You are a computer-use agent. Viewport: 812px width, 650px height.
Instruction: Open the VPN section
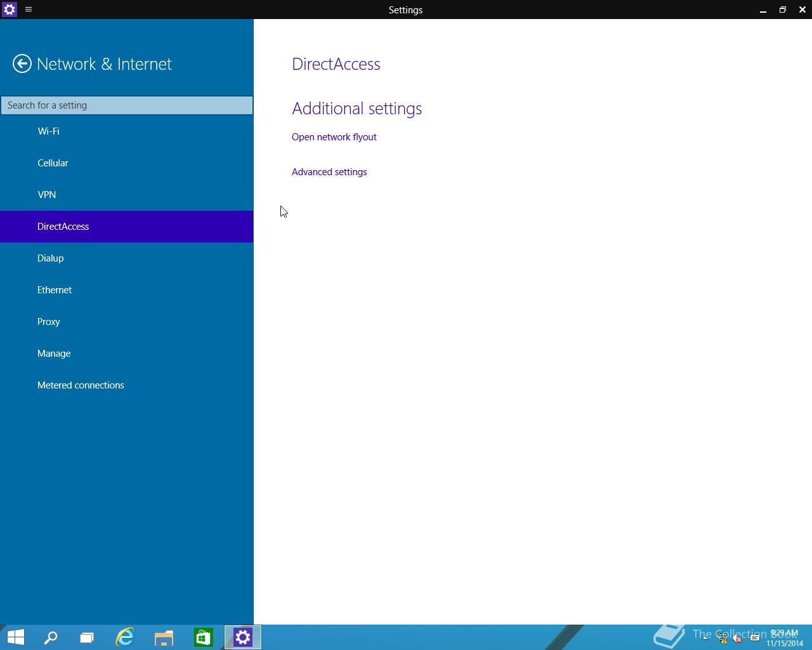[x=127, y=195]
